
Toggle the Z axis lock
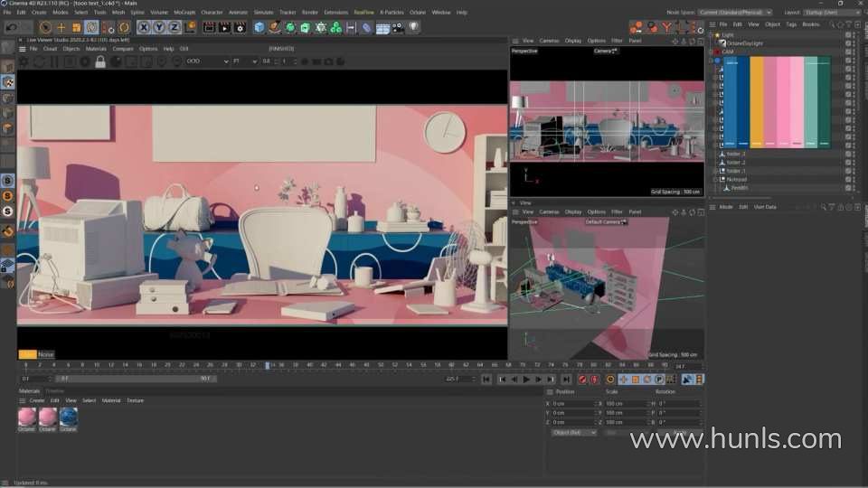[172, 27]
